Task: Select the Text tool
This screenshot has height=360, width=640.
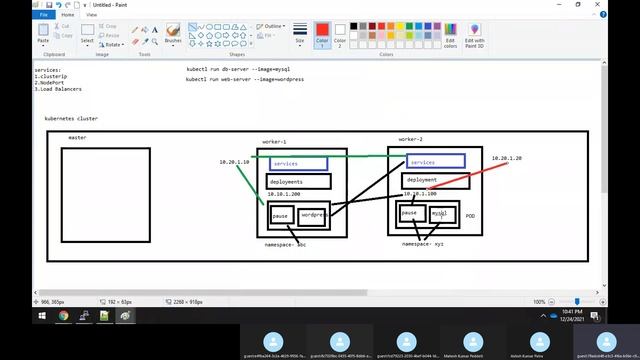Action: (x=155, y=30)
